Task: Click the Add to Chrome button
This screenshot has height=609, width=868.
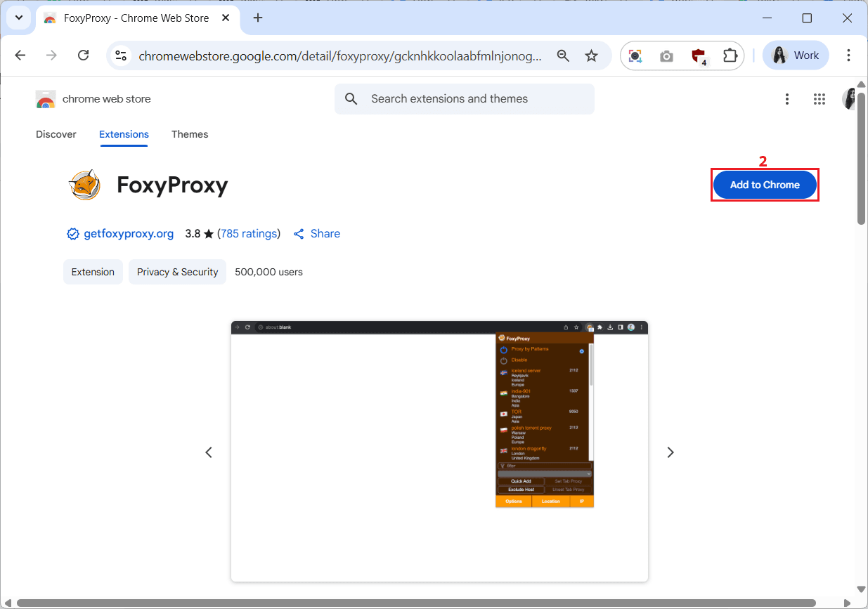Action: tap(765, 185)
